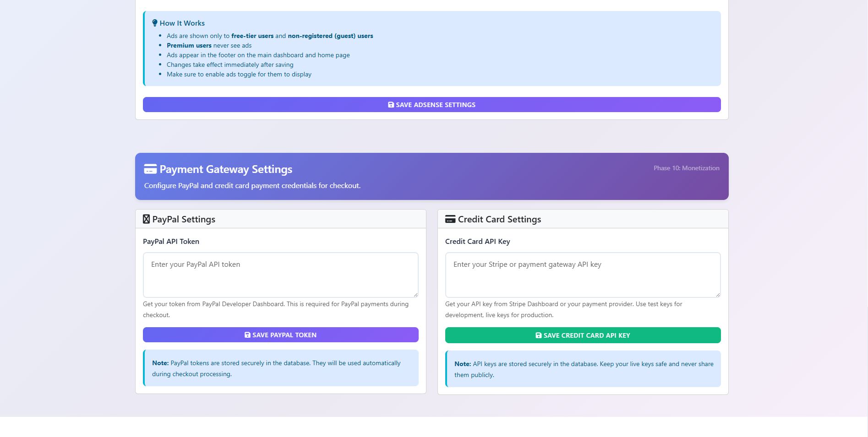Focus the PayPal API token text area
The image size is (868, 437).
click(x=280, y=275)
